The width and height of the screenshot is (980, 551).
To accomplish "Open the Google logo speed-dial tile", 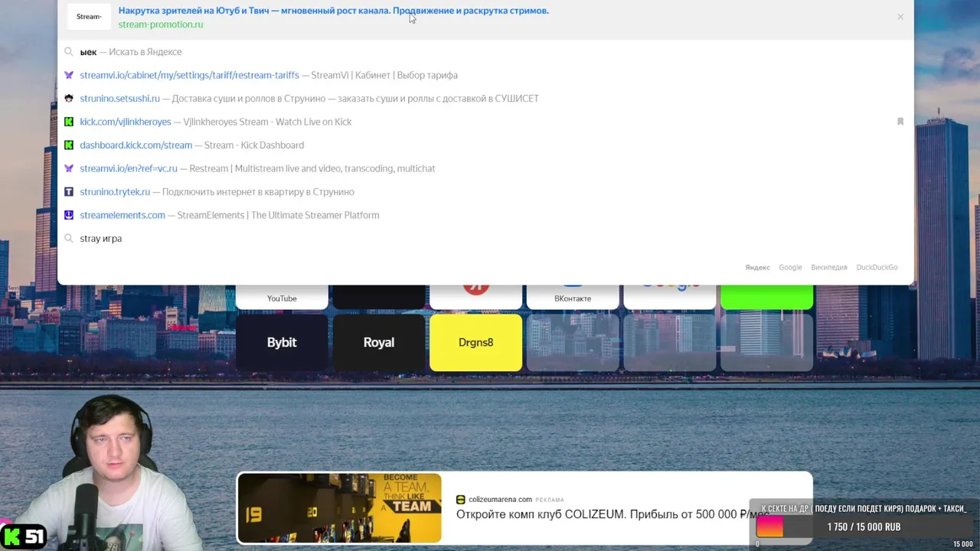I will tap(670, 297).
